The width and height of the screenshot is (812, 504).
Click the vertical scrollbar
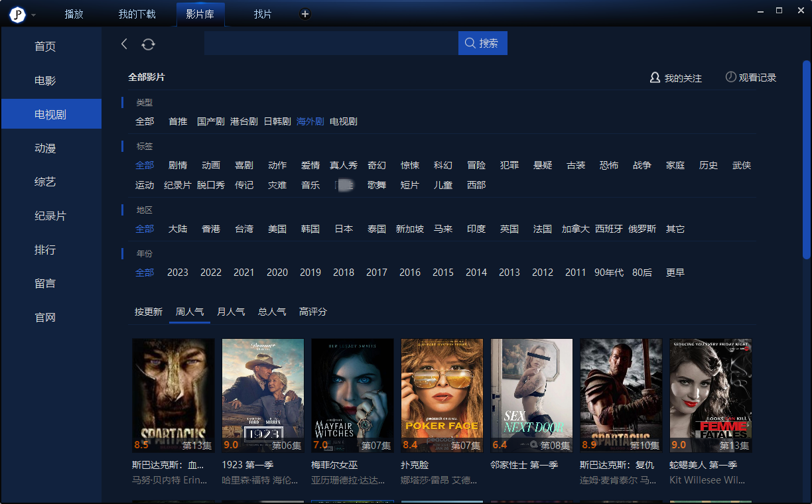[x=807, y=159]
